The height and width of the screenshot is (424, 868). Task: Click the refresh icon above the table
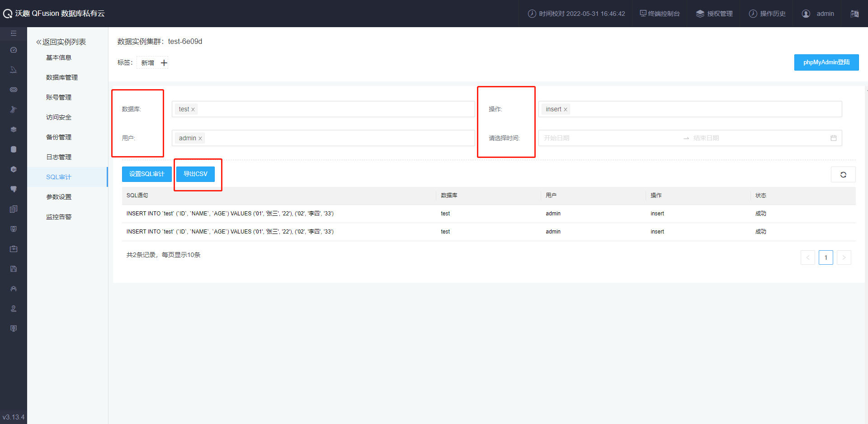pyautogui.click(x=843, y=175)
